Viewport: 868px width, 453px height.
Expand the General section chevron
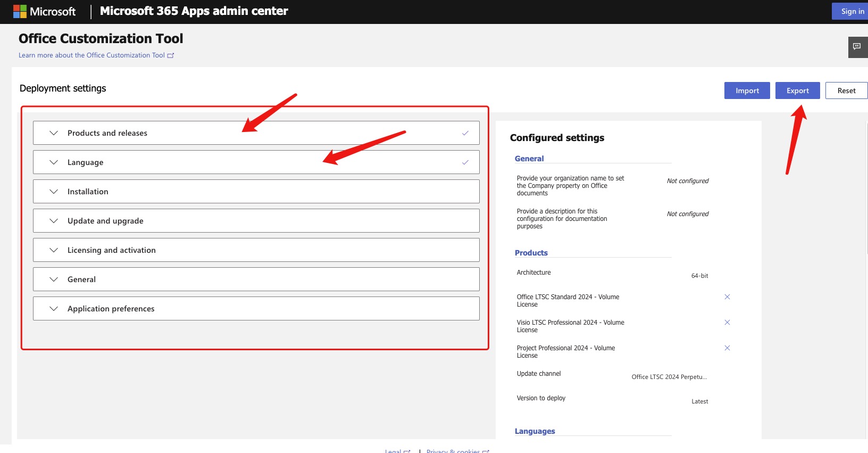54,279
